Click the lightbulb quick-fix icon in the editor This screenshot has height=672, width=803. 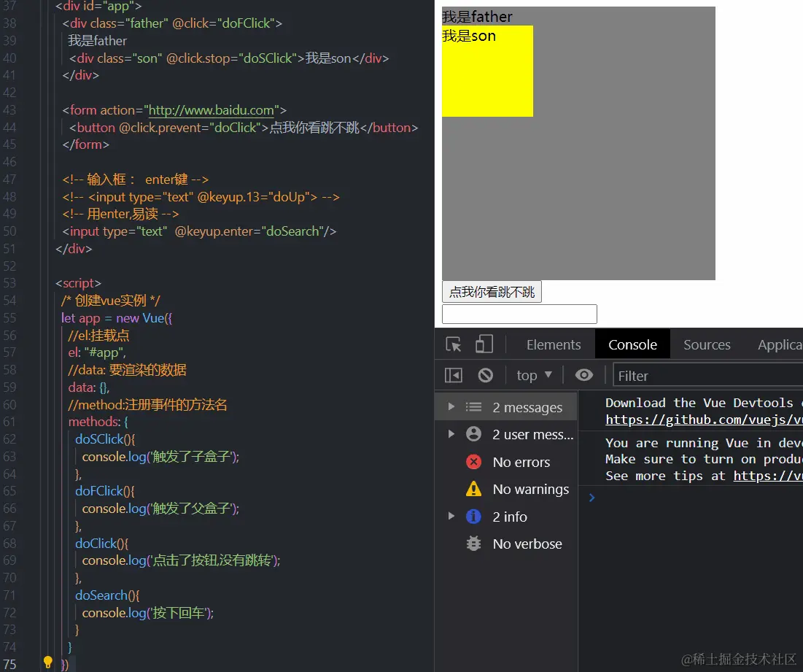[47, 662]
